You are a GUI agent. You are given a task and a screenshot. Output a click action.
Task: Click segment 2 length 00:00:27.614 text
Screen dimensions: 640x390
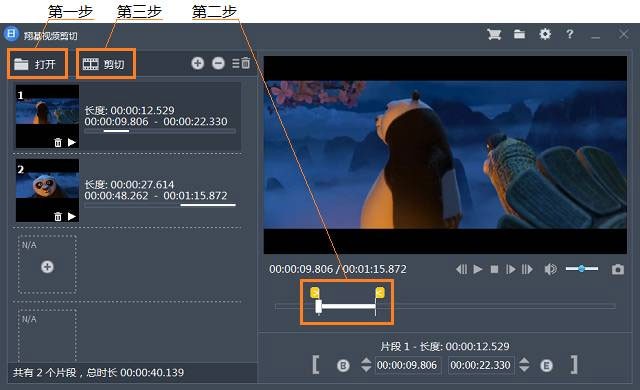[x=129, y=184]
